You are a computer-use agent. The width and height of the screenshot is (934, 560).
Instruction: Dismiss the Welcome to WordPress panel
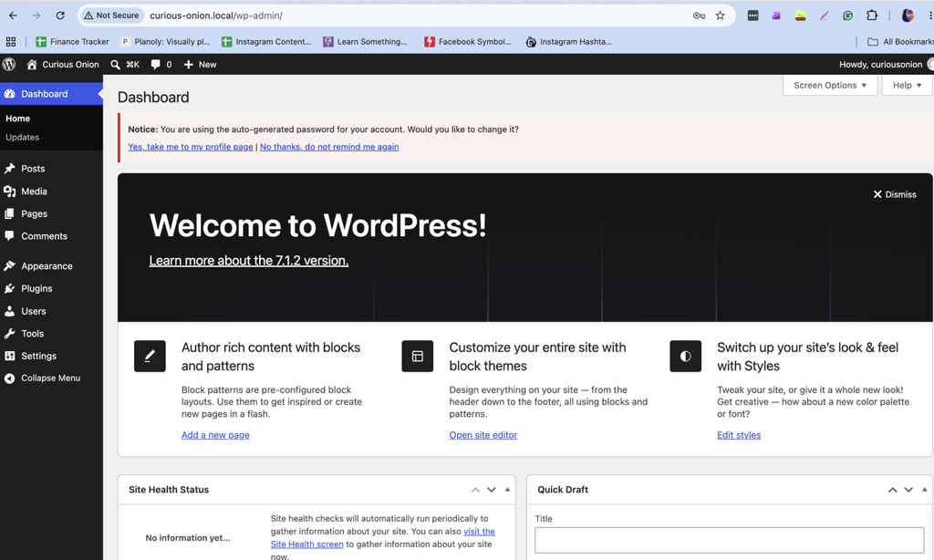(895, 194)
